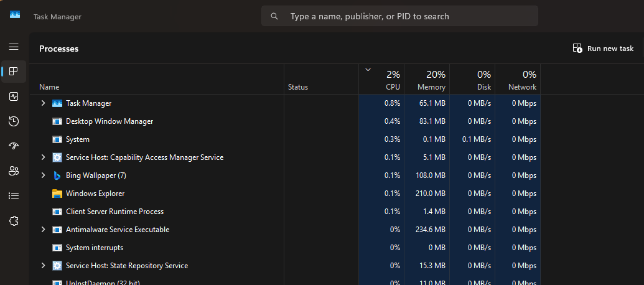Click the State Repository Service gear icon
This screenshot has height=285, width=644.
57,266
